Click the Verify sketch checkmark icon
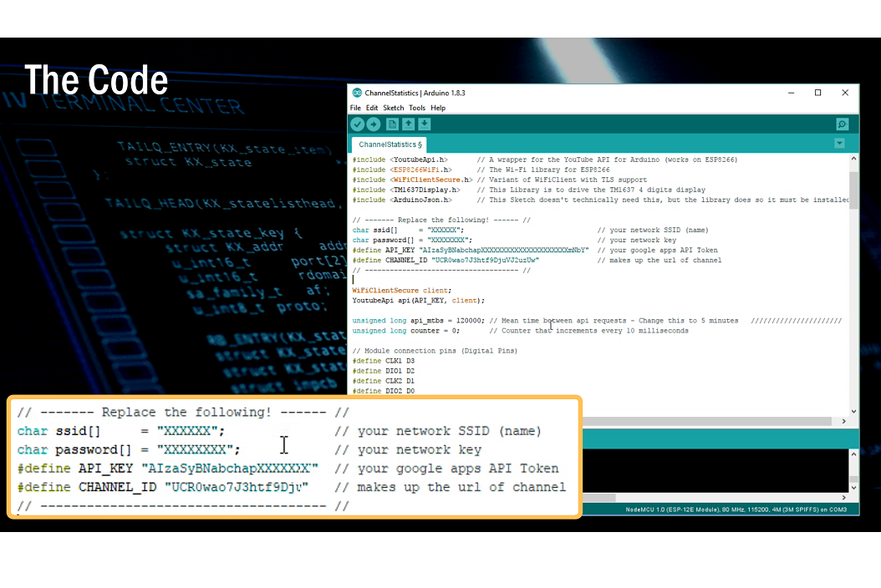 358,124
